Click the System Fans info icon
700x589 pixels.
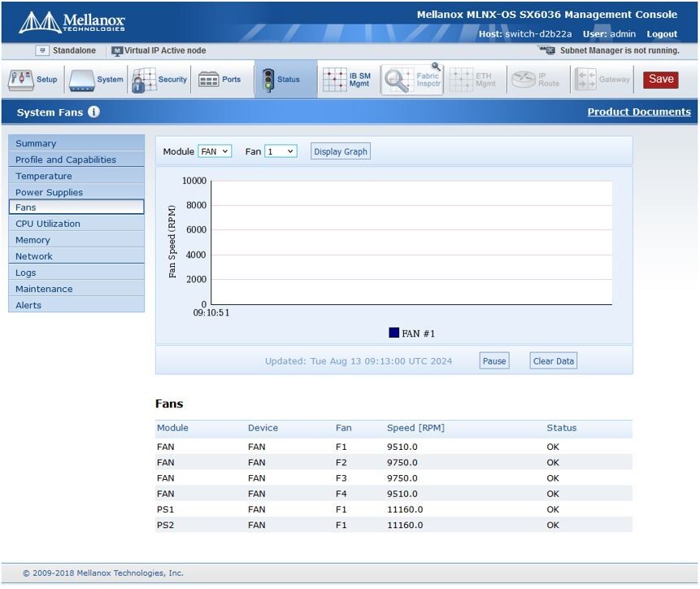click(x=93, y=111)
